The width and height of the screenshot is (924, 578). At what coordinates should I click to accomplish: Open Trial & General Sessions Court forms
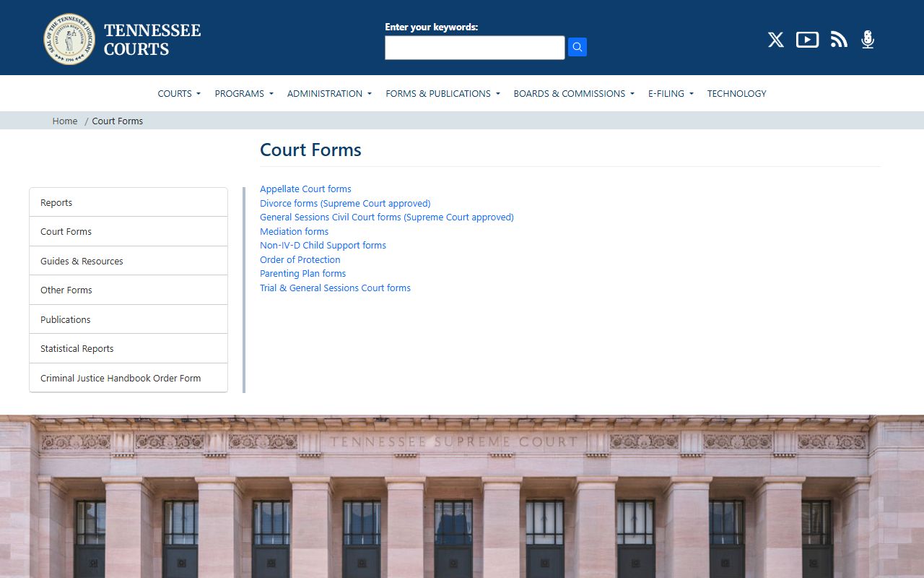click(335, 288)
